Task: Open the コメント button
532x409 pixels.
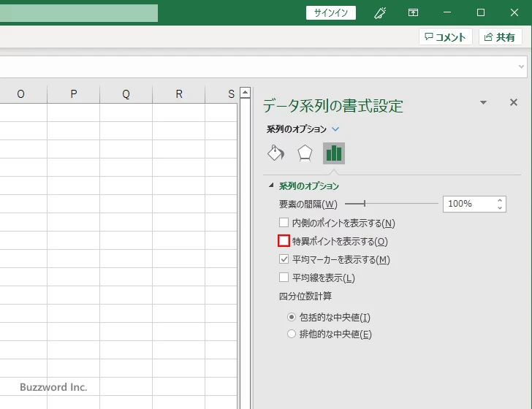Action: pos(446,37)
